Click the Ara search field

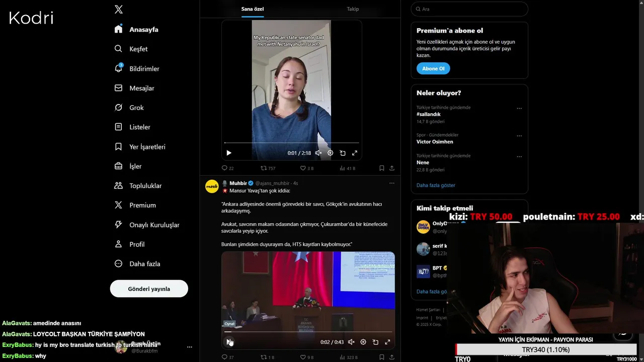click(x=469, y=9)
